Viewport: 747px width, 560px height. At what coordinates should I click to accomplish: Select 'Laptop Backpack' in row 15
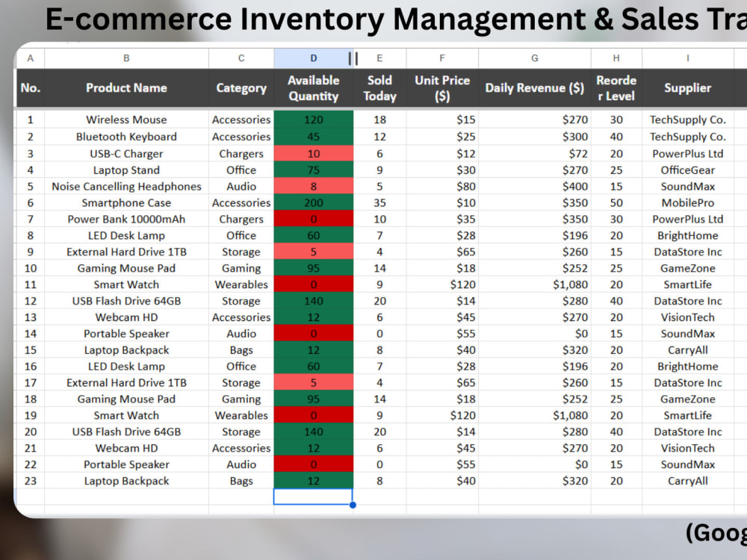click(126, 350)
